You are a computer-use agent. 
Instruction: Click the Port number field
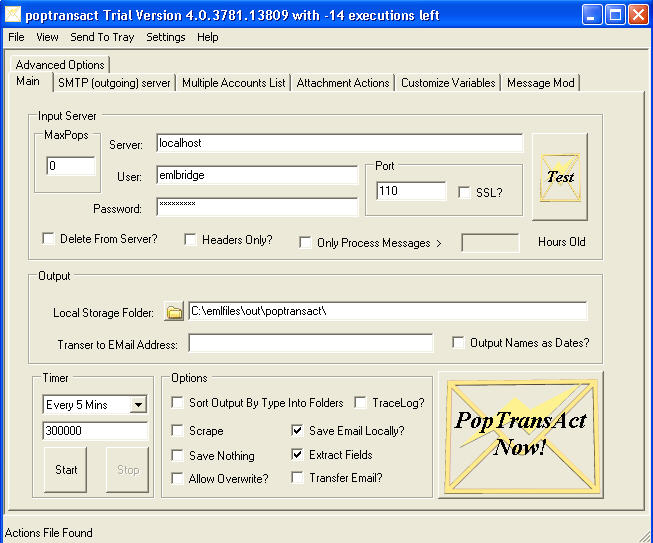click(411, 191)
